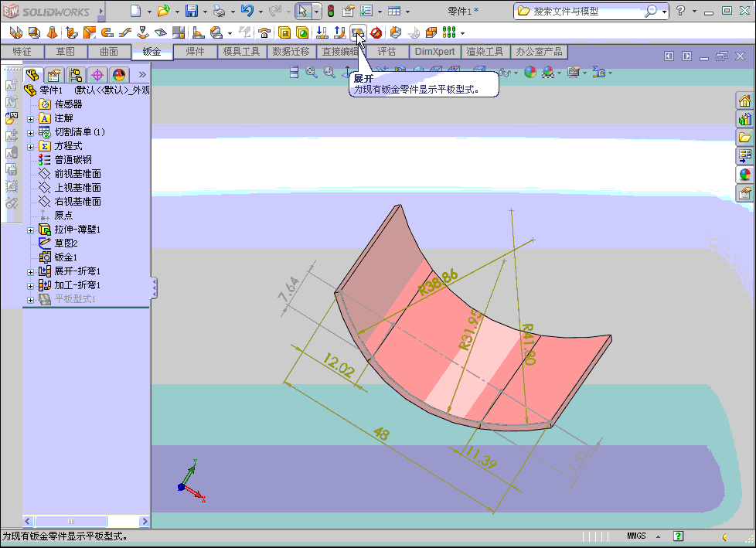Toggle the Flatten pattern tool
756x548 pixels.
pos(358,32)
